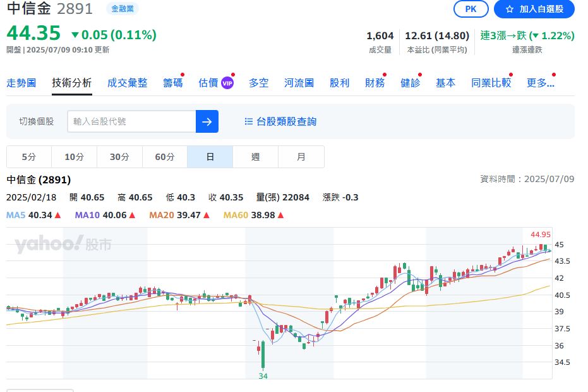Click the 金融業 industry tag

(123, 9)
